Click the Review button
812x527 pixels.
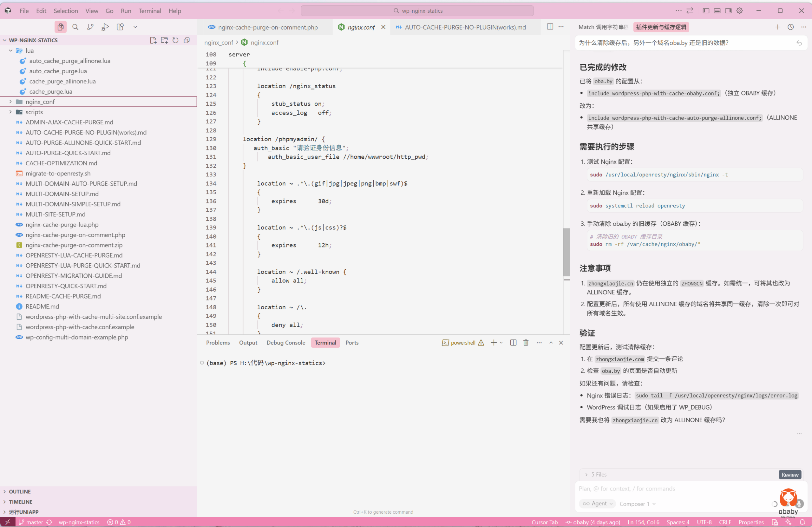pos(789,474)
